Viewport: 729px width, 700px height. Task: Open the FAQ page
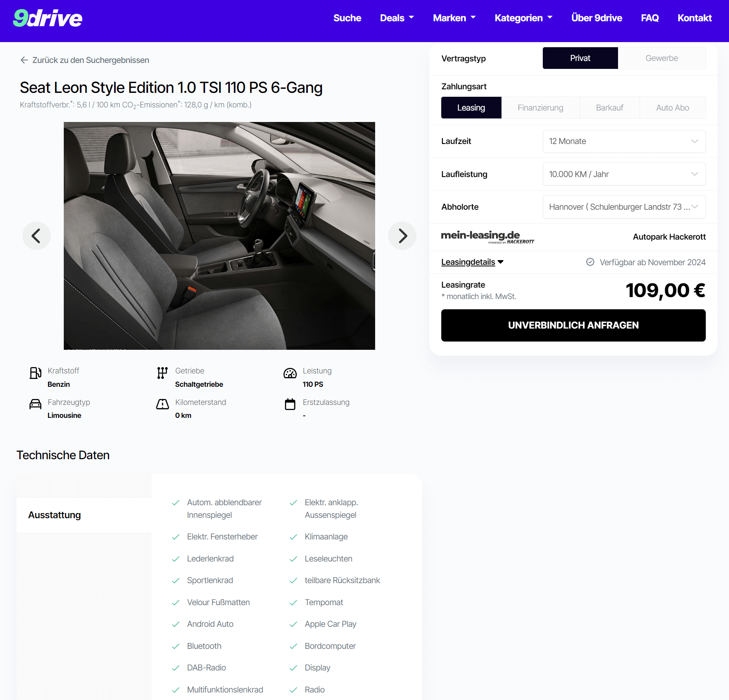(650, 18)
